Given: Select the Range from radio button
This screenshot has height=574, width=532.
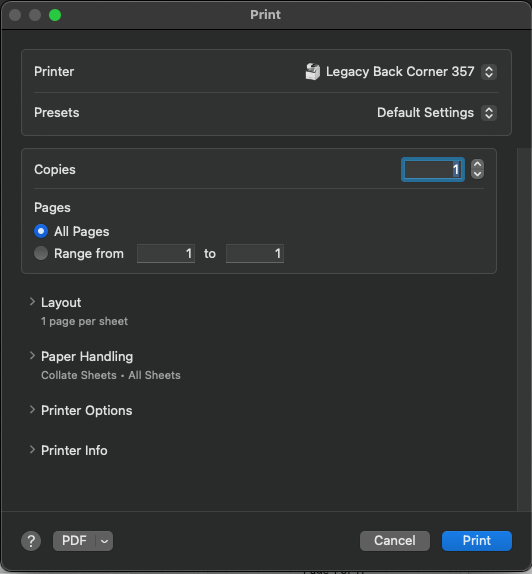Looking at the screenshot, I should click(41, 253).
